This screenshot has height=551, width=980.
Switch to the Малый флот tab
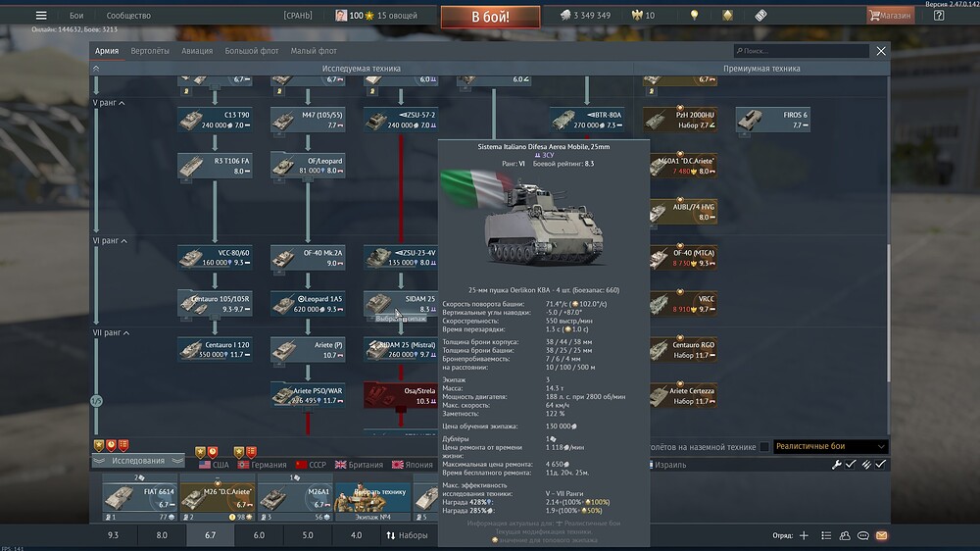click(x=314, y=51)
